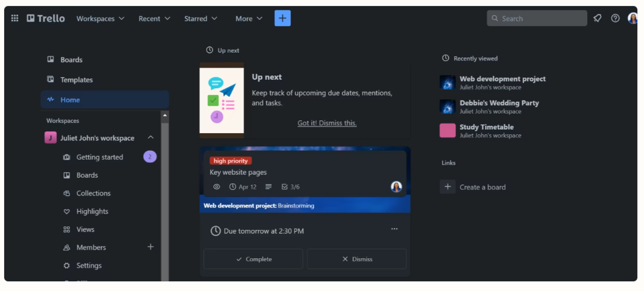Open Templates in the sidebar
This screenshot has width=644, height=291.
click(x=105, y=80)
